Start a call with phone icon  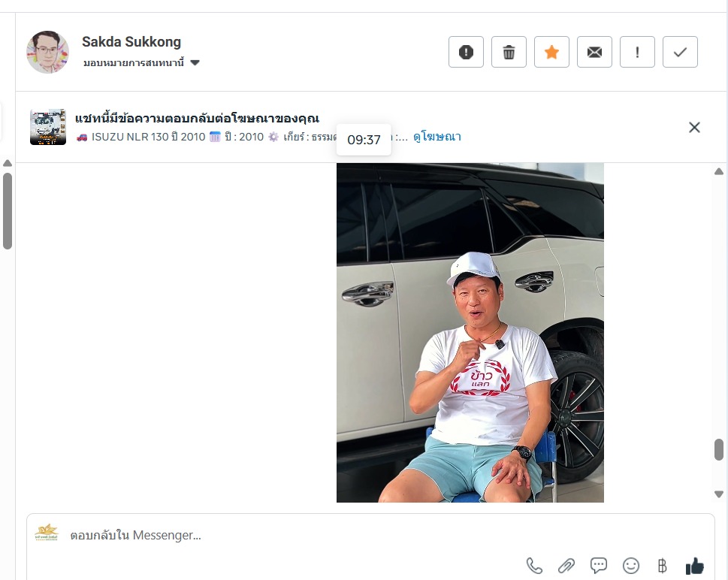(534, 566)
